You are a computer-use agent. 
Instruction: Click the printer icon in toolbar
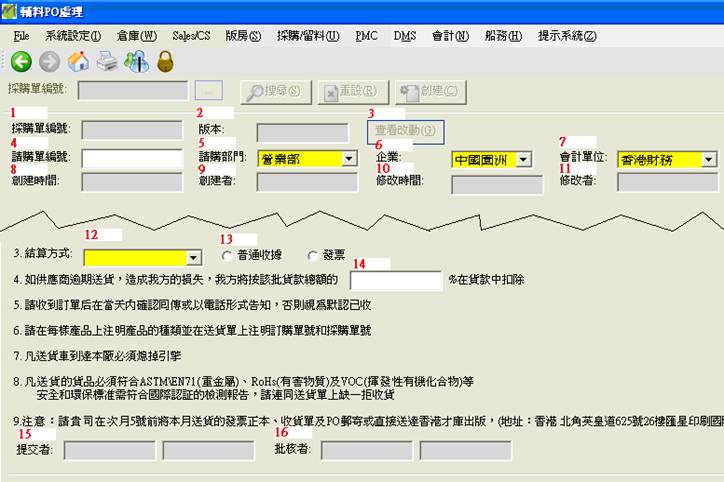pos(107,62)
